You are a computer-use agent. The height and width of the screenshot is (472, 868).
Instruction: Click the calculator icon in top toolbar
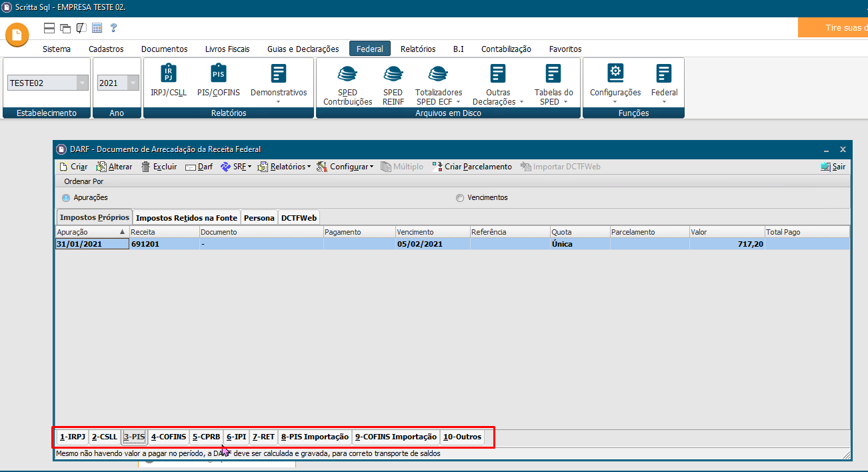[x=97, y=28]
